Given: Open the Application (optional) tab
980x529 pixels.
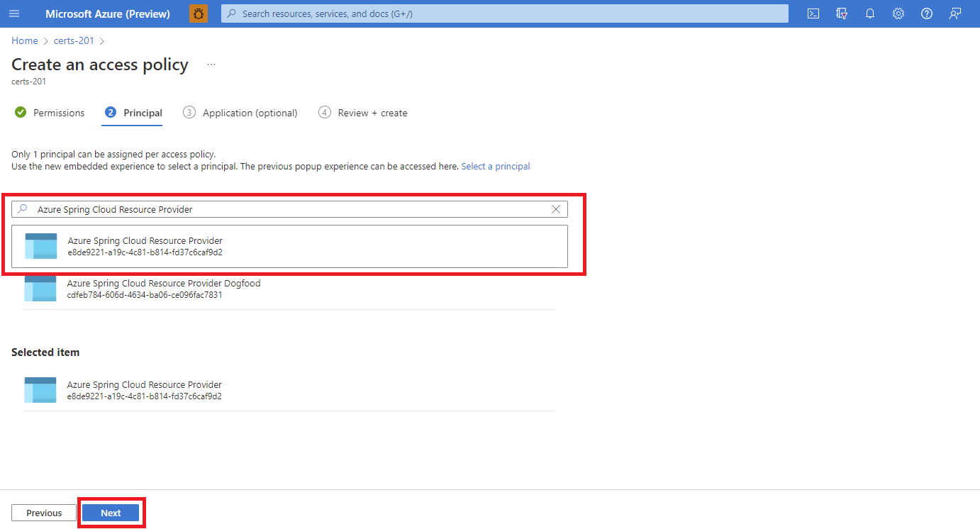Looking at the screenshot, I should (x=250, y=113).
